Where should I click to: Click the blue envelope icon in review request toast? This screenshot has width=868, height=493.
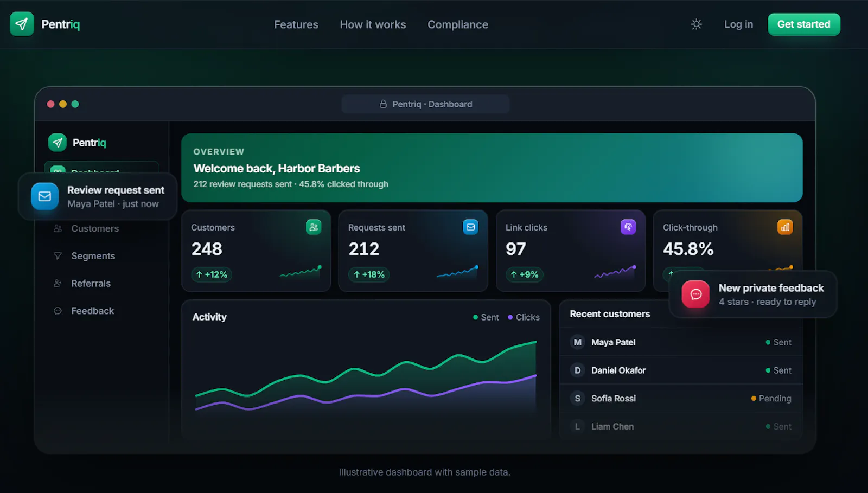(x=44, y=196)
